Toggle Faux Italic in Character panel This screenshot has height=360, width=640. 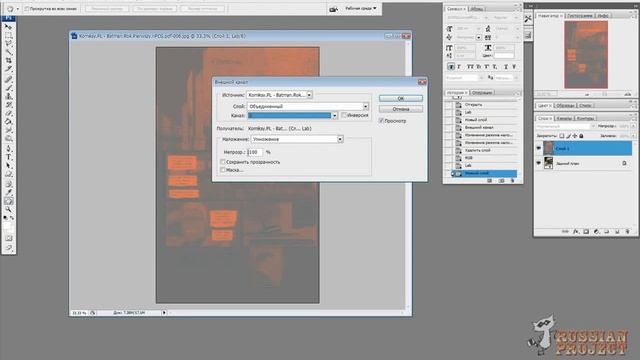pyautogui.click(x=459, y=66)
